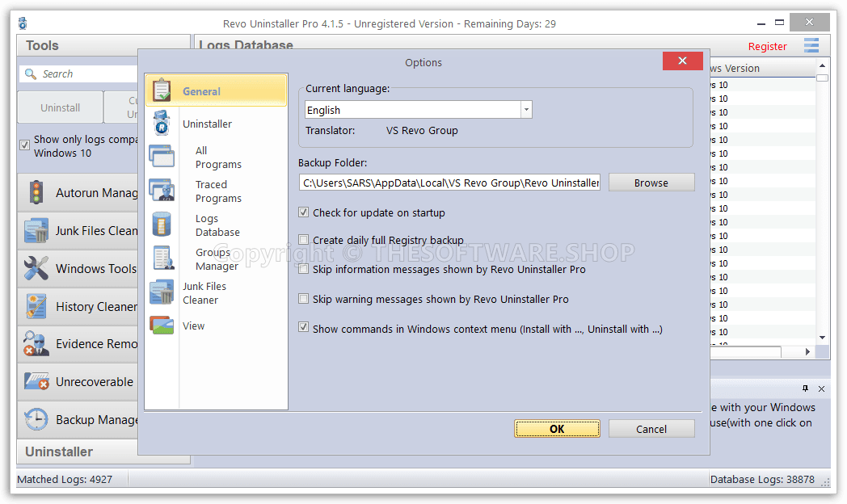Click the Uninstall button in Tools panel
This screenshot has height=504, width=847.
[61, 107]
